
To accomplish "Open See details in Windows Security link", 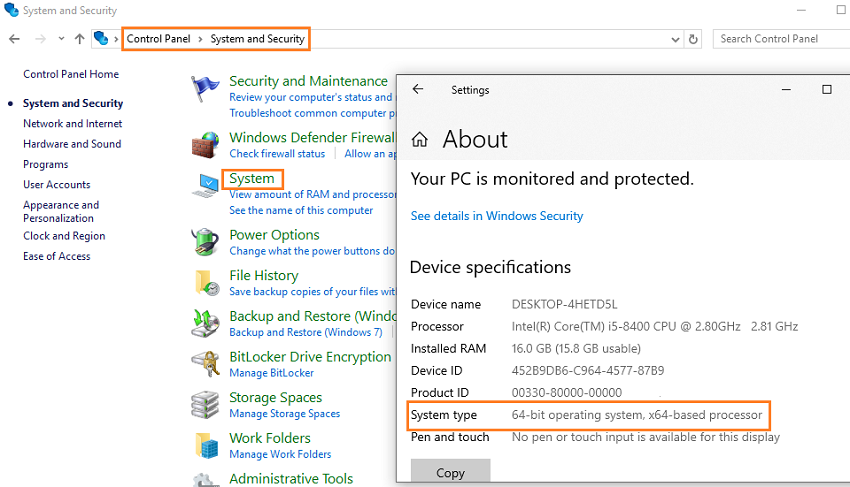I will pos(497,216).
